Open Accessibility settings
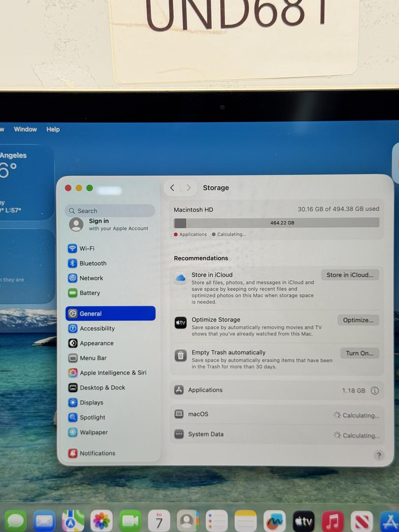 (97, 329)
